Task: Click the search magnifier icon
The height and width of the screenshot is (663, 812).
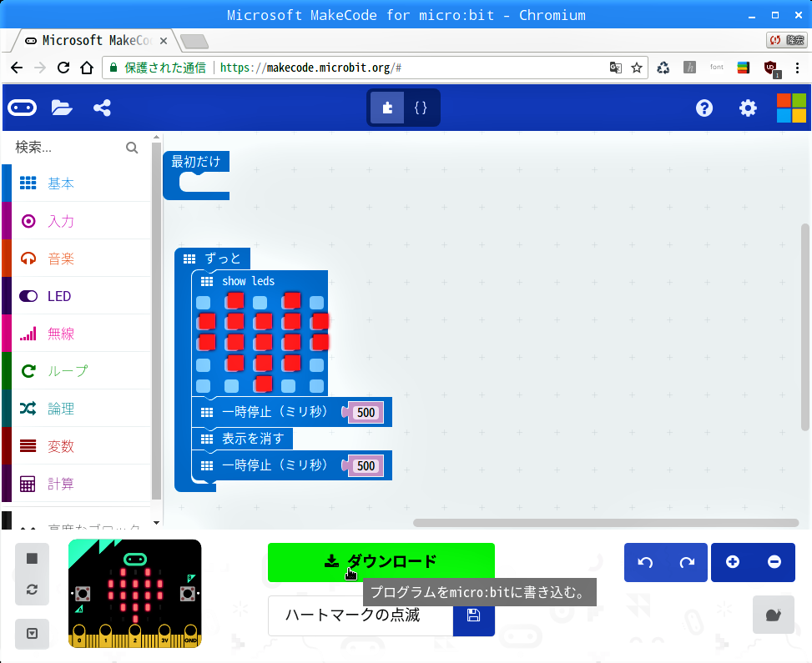Action: [x=132, y=148]
